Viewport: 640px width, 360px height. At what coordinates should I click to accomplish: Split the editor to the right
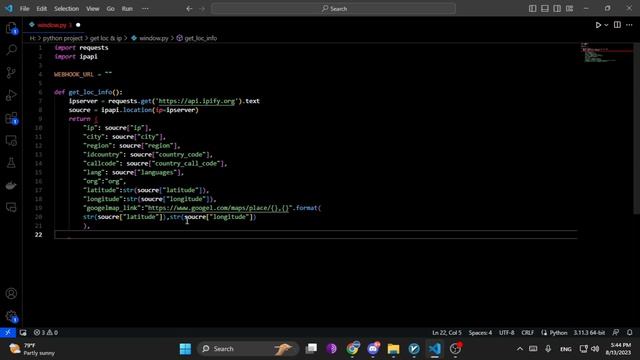pos(617,25)
